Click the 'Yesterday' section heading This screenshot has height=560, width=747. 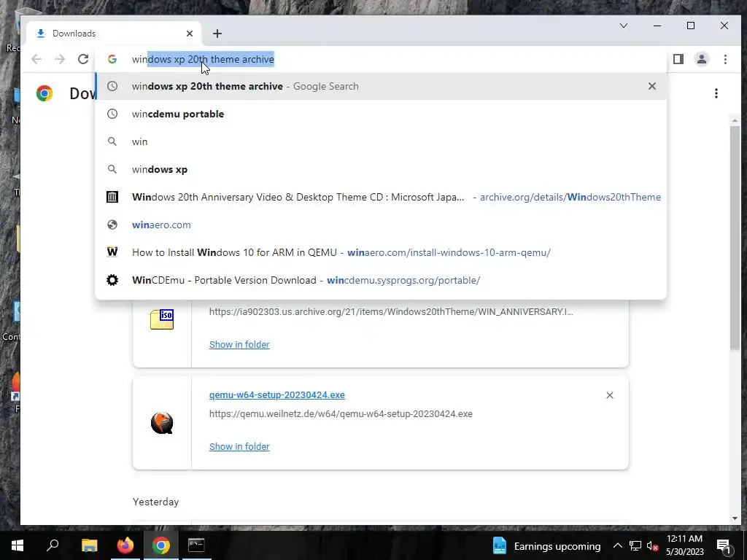156,502
